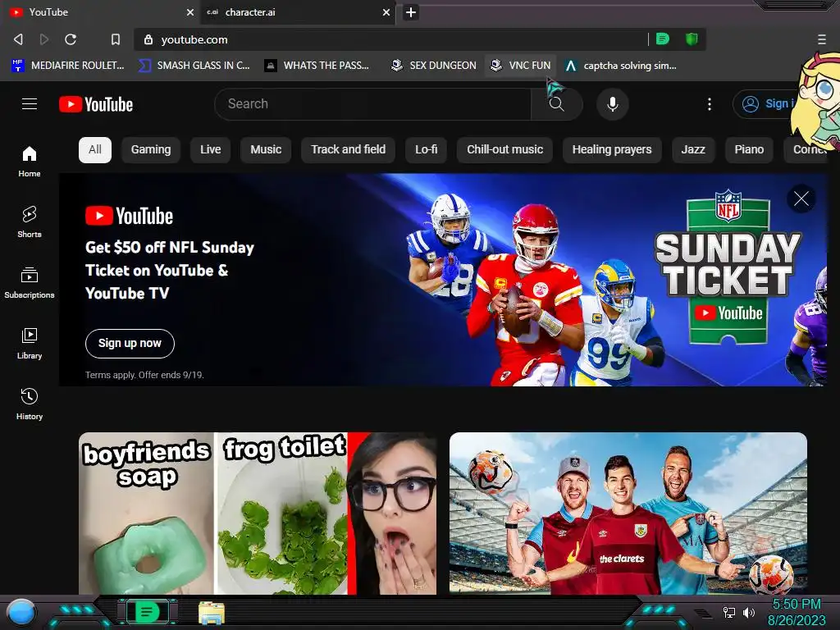Open the network tray icon
This screenshot has height=630, width=840.
point(729,612)
